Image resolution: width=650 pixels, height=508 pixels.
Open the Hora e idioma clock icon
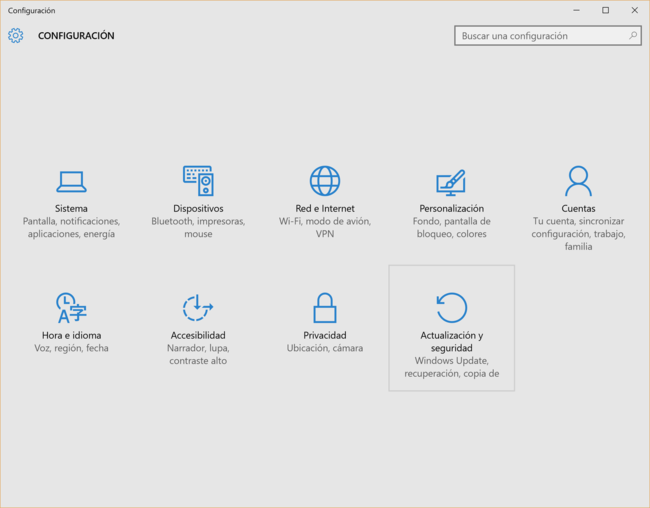[x=71, y=308]
